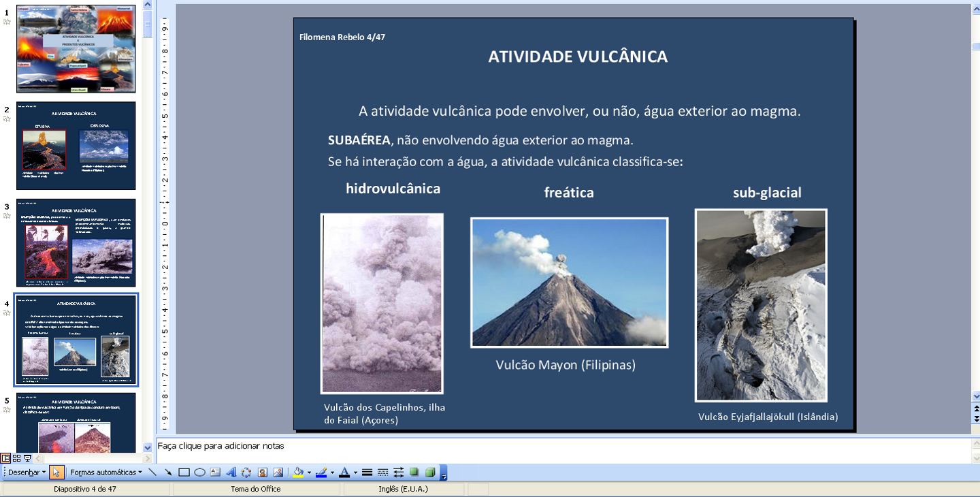Start slide show from view buttons
The width and height of the screenshot is (980, 497).
(28, 458)
